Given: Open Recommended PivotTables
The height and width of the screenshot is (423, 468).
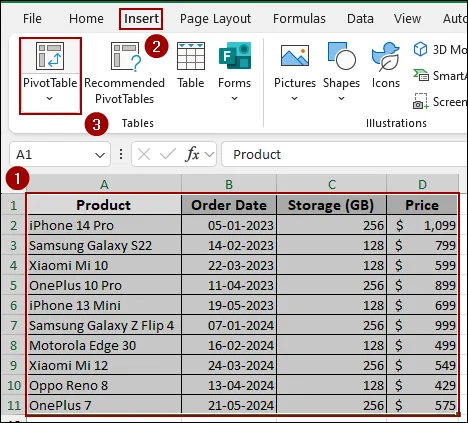Looking at the screenshot, I should 124,73.
